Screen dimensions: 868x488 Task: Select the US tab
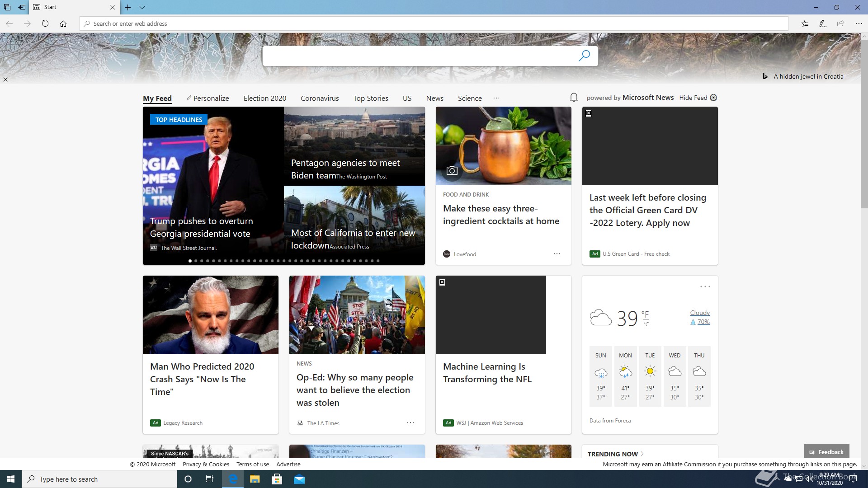[407, 98]
